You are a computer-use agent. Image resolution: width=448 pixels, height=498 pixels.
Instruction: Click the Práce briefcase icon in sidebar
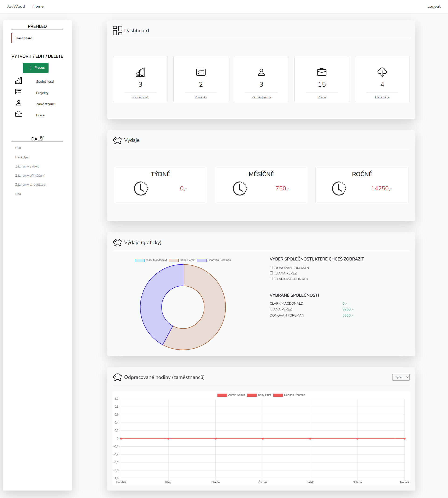(18, 114)
